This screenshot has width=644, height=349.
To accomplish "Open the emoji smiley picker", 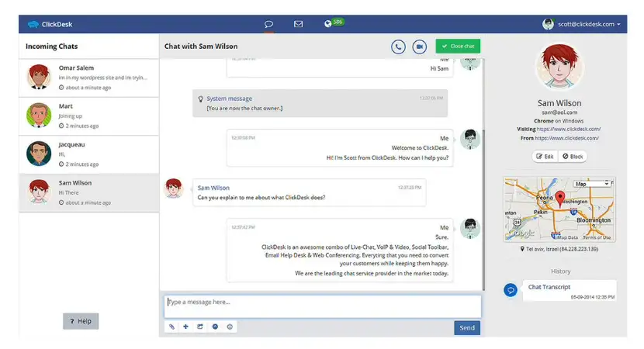I will click(x=229, y=327).
